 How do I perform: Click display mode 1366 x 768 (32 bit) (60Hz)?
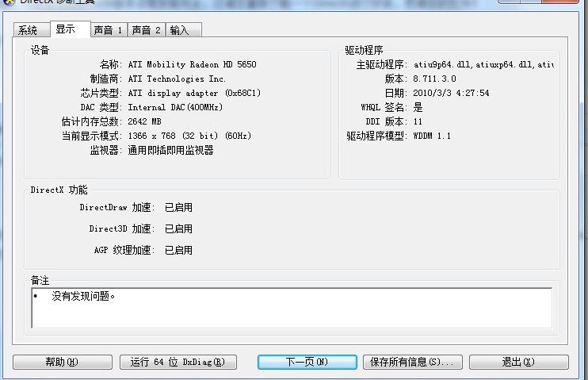coord(189,136)
